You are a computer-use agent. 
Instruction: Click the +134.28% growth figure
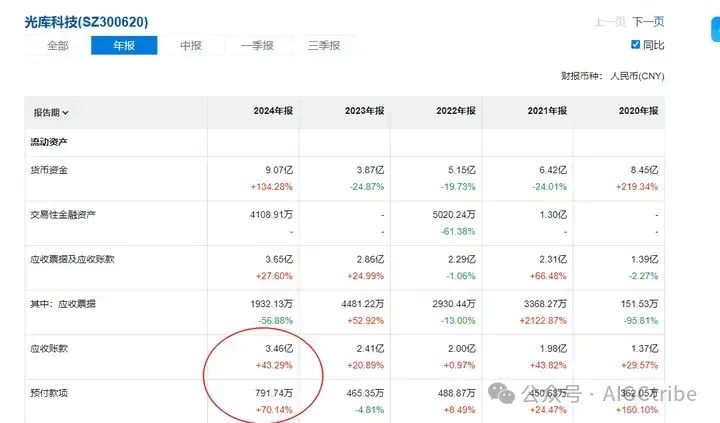point(271,186)
